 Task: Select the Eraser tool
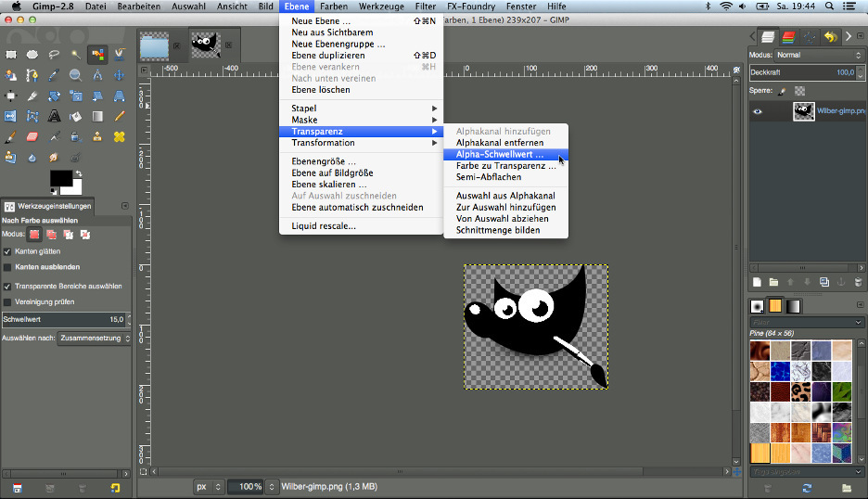tap(32, 136)
